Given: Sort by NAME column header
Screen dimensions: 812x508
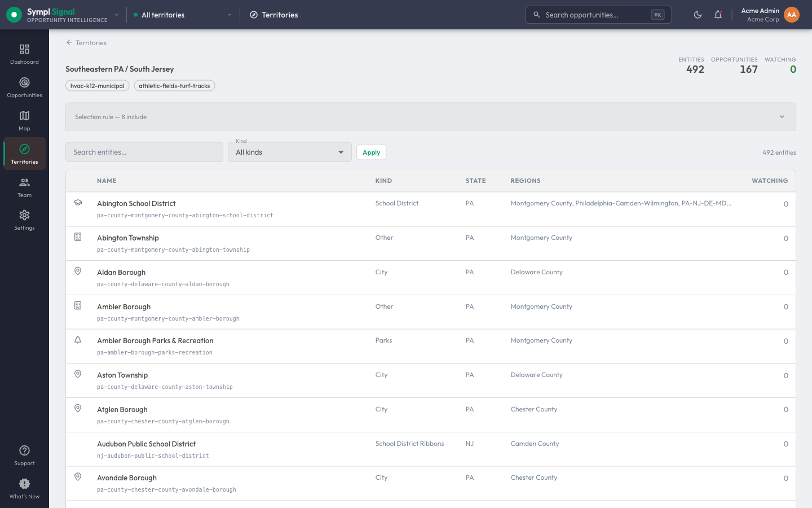Looking at the screenshot, I should point(107,181).
